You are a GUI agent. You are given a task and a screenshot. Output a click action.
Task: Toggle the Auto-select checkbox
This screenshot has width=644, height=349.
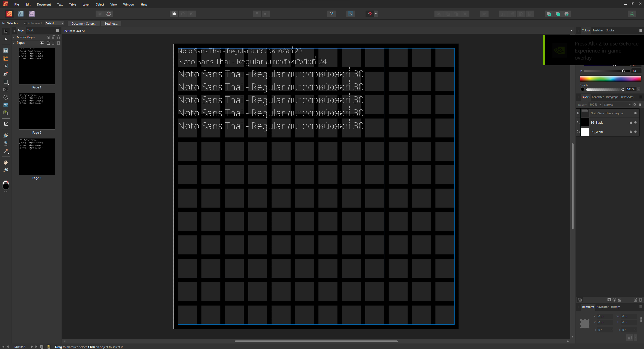click(25, 23)
